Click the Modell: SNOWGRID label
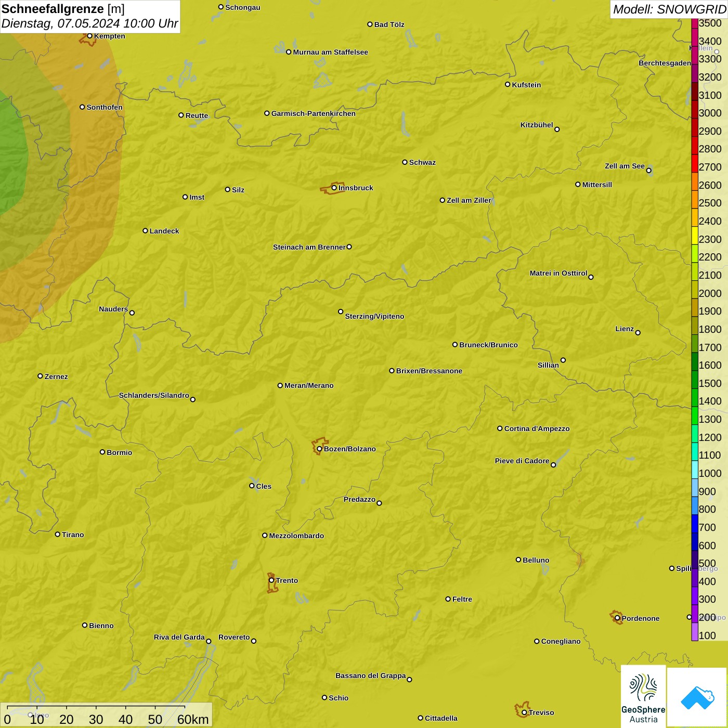728x728 pixels. (x=669, y=9)
